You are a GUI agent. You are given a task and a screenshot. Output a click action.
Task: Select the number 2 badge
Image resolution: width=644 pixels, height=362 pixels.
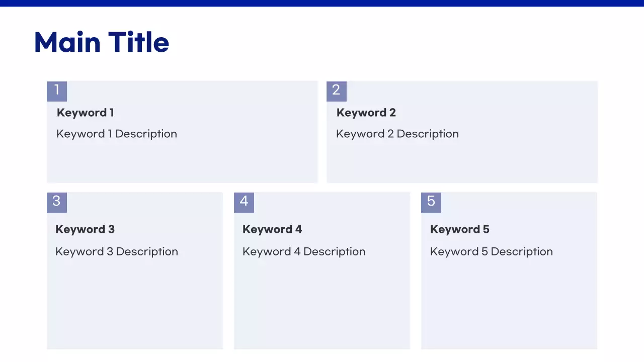pyautogui.click(x=337, y=91)
